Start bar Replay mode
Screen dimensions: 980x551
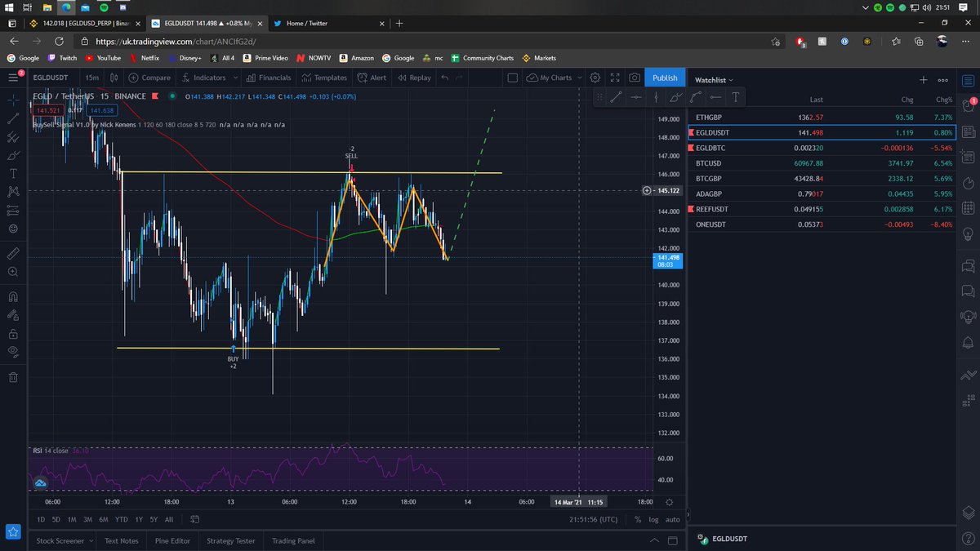[413, 78]
